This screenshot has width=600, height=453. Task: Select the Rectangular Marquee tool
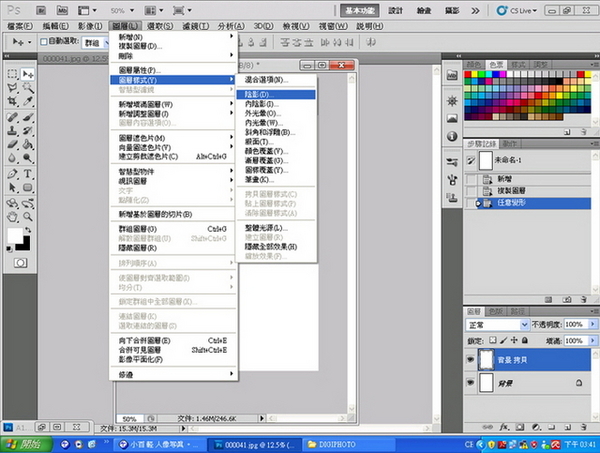[x=12, y=74]
